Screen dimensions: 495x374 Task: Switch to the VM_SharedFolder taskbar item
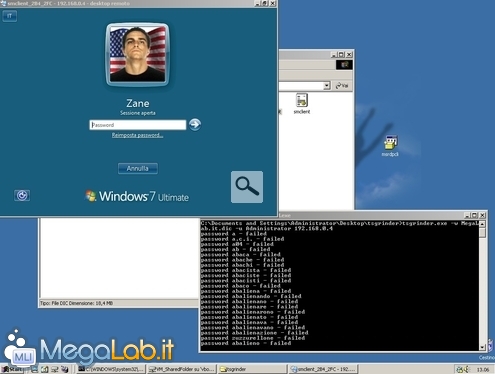click(182, 369)
